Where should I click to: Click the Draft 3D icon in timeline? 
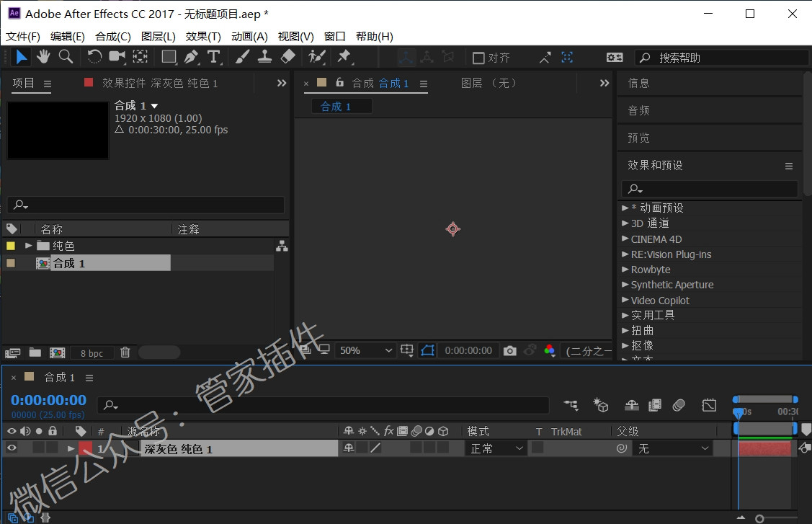tap(601, 405)
